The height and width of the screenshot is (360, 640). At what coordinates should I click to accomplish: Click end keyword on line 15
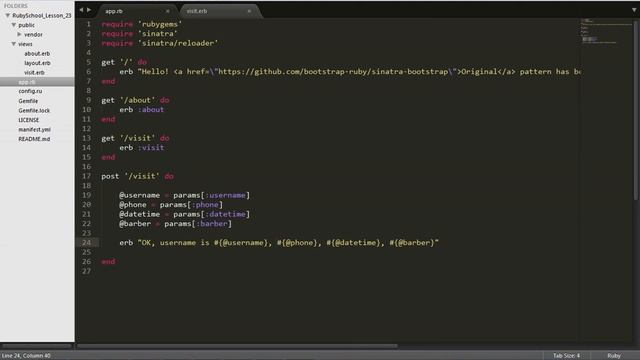tap(108, 157)
